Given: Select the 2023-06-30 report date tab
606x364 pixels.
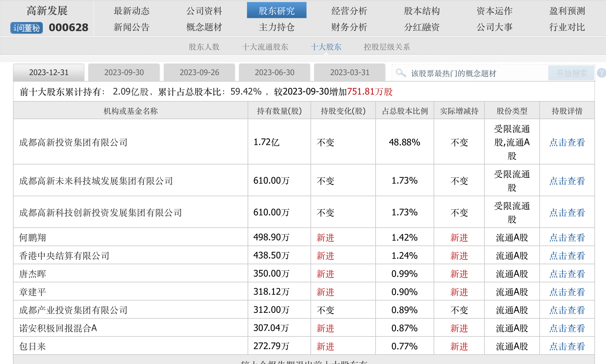Looking at the screenshot, I should [274, 73].
